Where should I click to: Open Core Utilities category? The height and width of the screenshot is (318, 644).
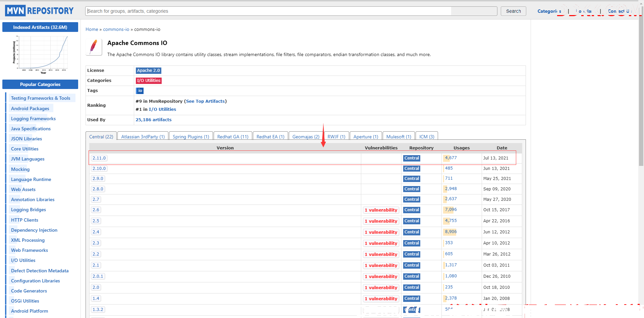pos(25,149)
